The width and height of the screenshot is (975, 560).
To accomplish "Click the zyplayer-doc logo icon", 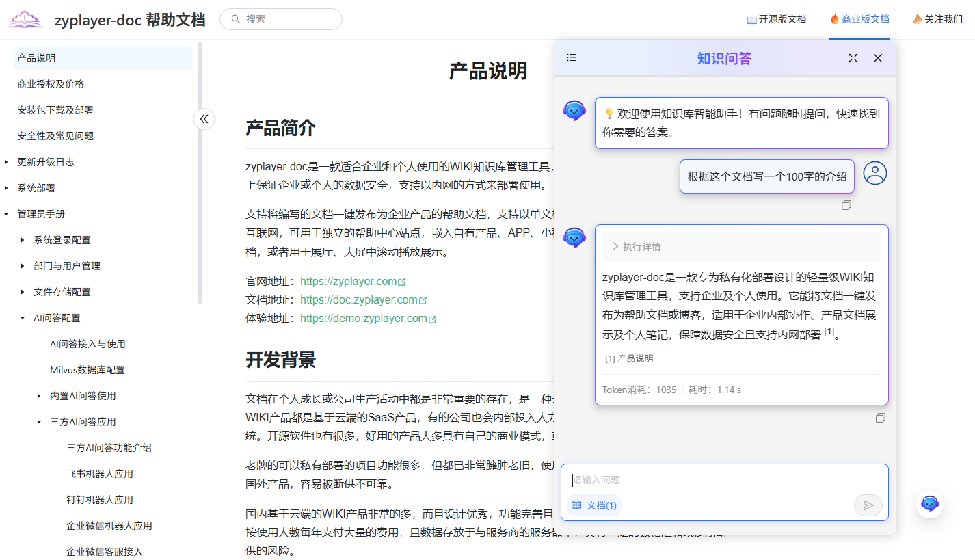I will (25, 19).
